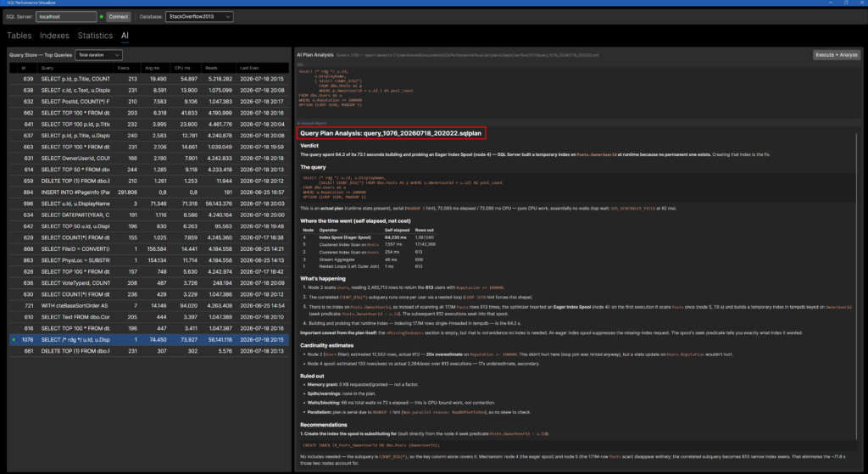Select the AI tab
Image resolution: width=868 pixels, height=474 pixels.
tap(125, 36)
